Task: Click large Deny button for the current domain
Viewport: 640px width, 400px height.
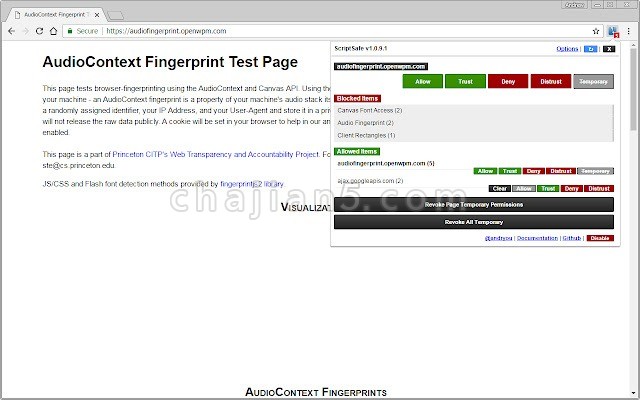Action: click(508, 81)
